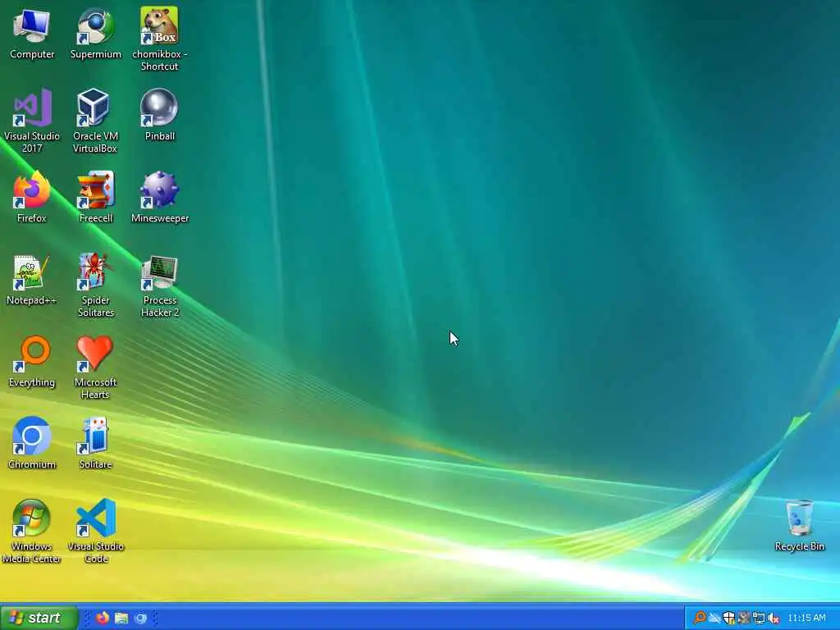Viewport: 840px width, 630px height.
Task: Select the Spider Solitares shortcut
Action: 95,285
